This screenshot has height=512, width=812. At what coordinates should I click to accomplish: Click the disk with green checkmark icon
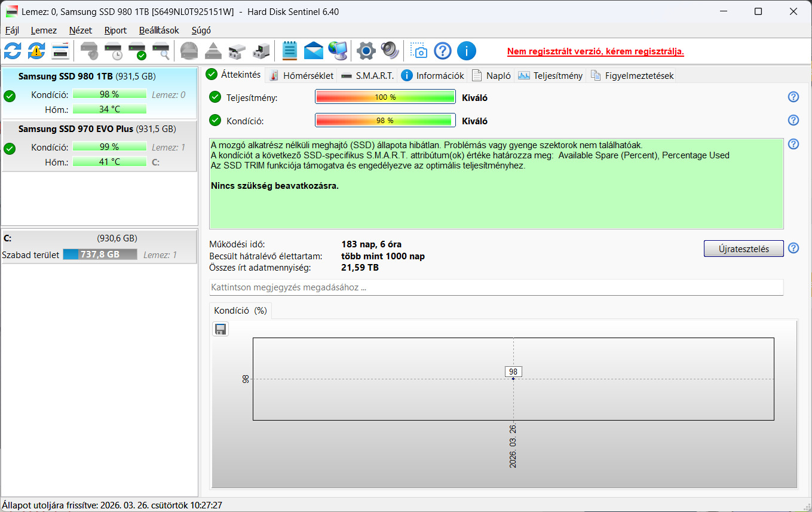(137, 51)
